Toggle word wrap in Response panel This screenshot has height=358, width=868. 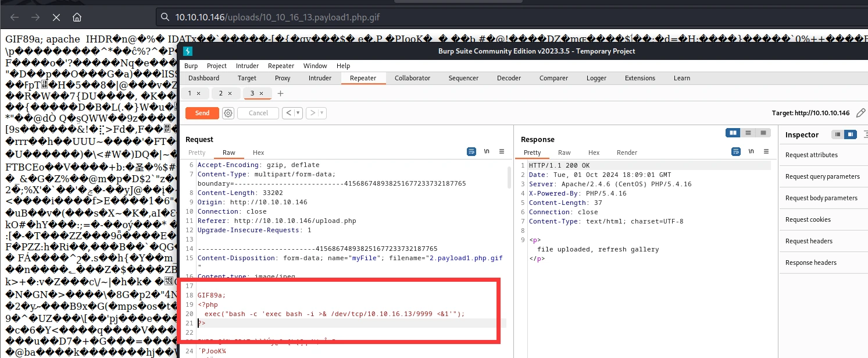736,151
